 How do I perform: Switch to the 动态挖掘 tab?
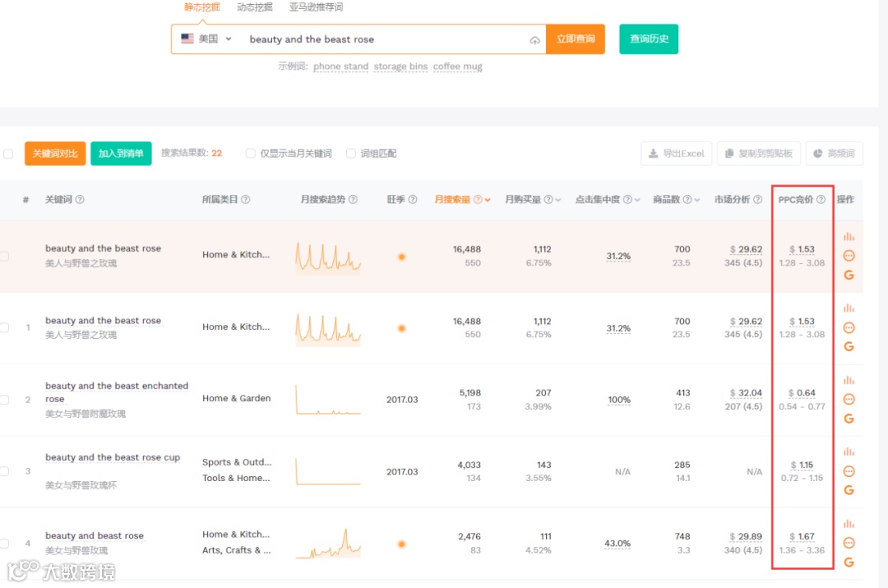pyautogui.click(x=255, y=7)
